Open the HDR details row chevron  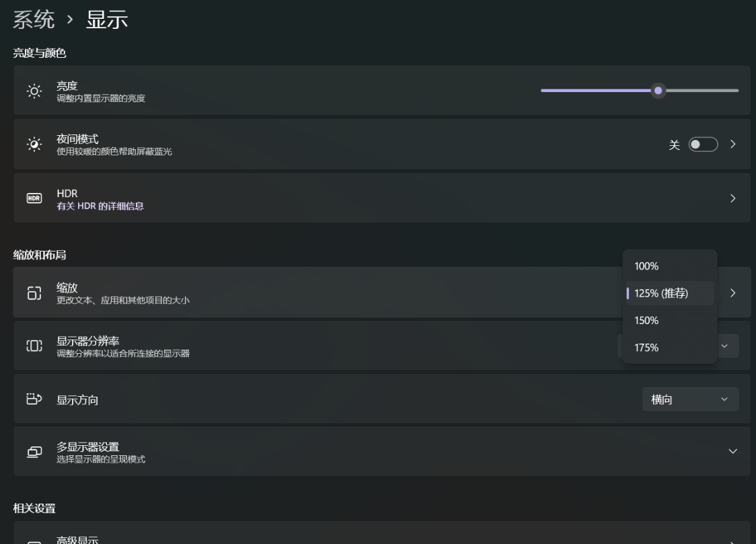click(732, 198)
